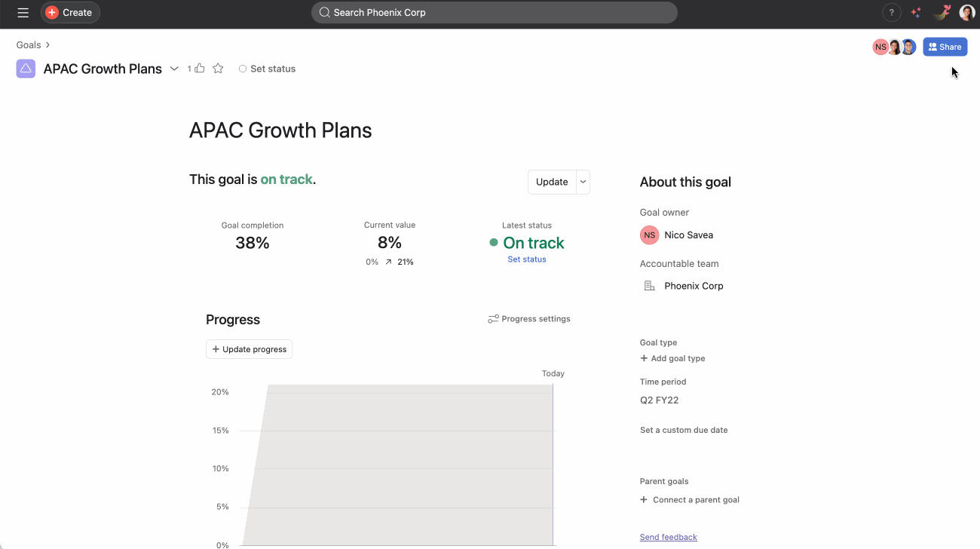Open the Send feedback link

coord(668,536)
